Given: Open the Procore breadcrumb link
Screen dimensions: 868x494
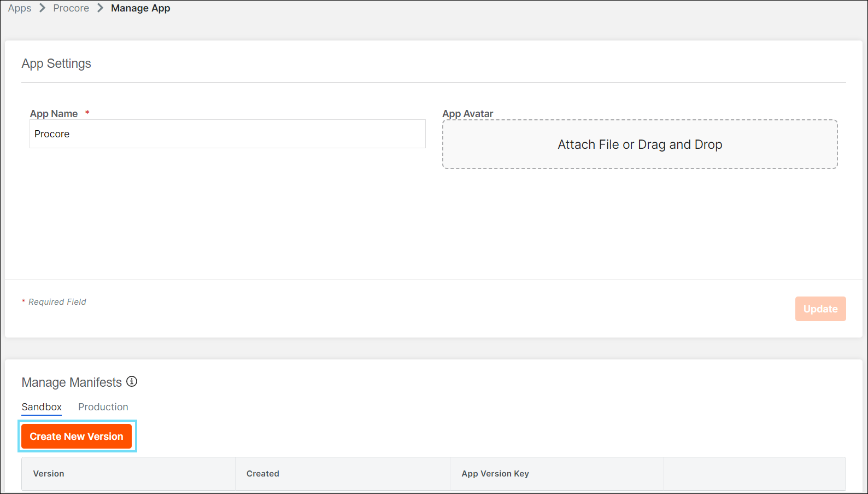Looking at the screenshot, I should click(71, 8).
